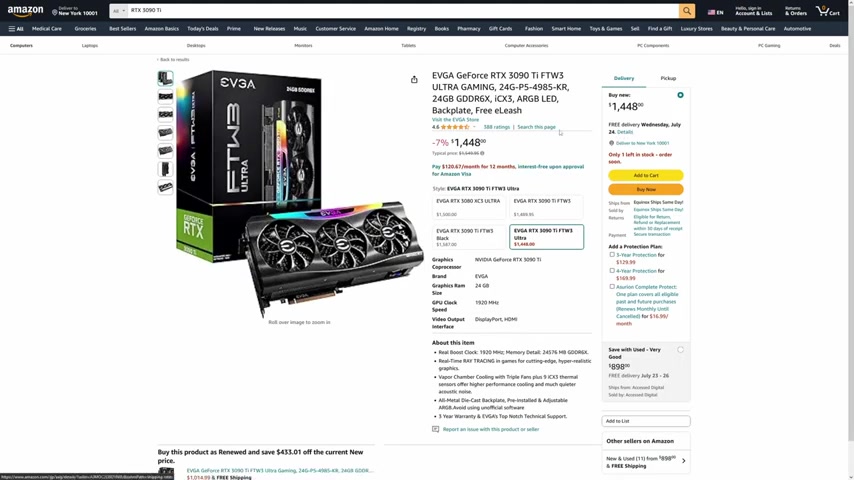
Task: Open the All hamburger menu
Action: (16, 29)
